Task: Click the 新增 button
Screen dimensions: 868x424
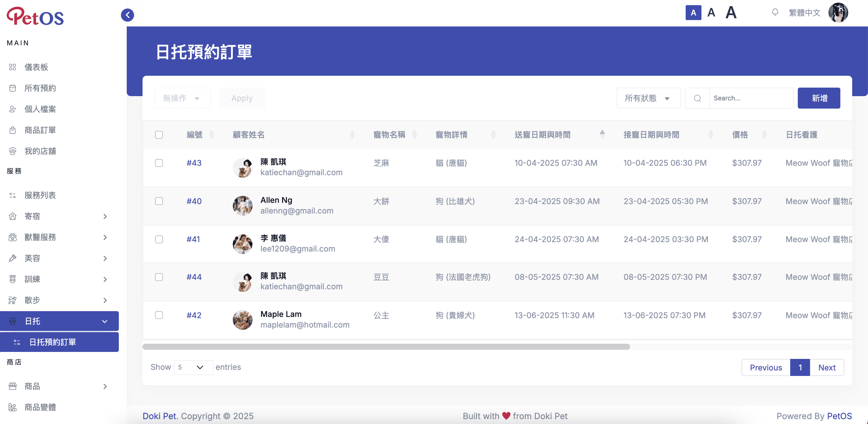Action: coord(819,98)
